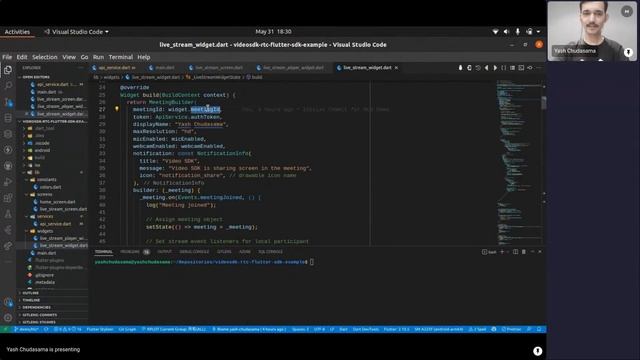Open editor more actions ellipsis menu
The image size is (640, 360).
538,68
